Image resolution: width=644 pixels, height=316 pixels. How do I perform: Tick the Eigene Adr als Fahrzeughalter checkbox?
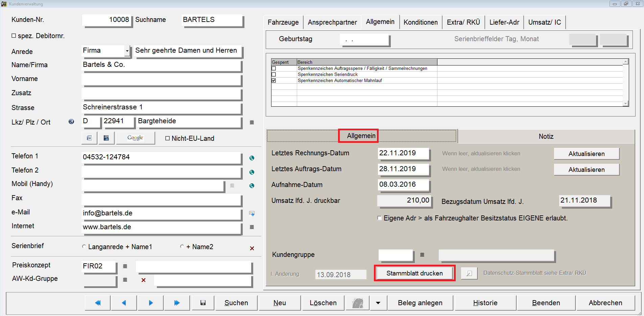[x=380, y=218]
